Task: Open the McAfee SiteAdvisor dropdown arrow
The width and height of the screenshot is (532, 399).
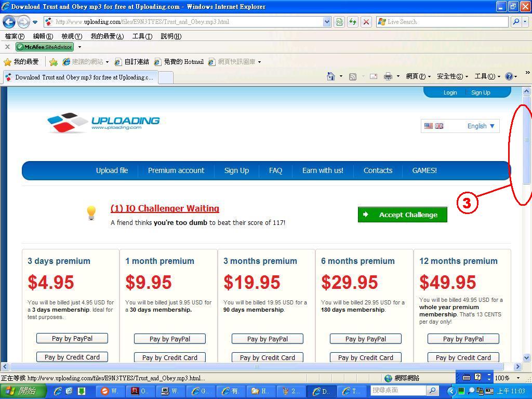Action: [79, 47]
